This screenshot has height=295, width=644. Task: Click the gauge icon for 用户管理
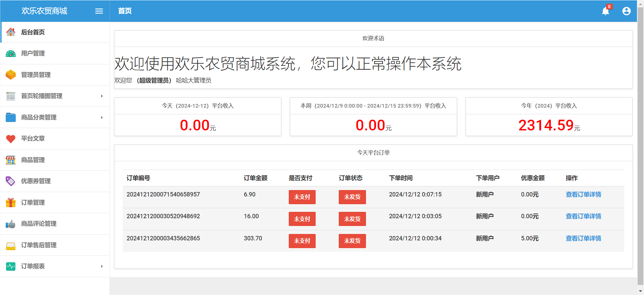(11, 54)
